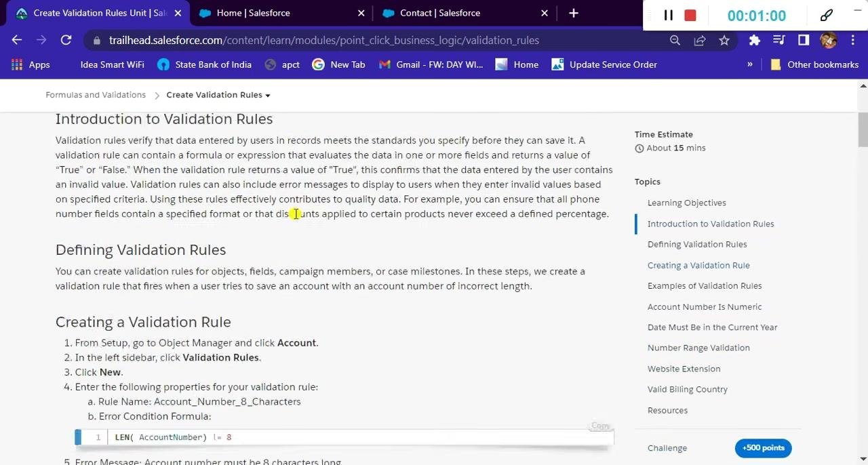The height and width of the screenshot is (465, 868).
Task: Jump to Challenge section link
Action: point(667,448)
